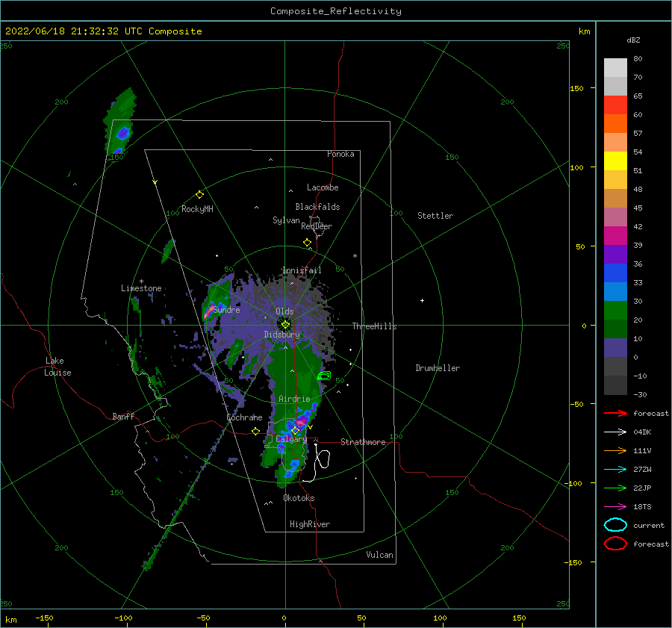The image size is (672, 628).
Task: Click the Lacombe label
Action: click(323, 187)
